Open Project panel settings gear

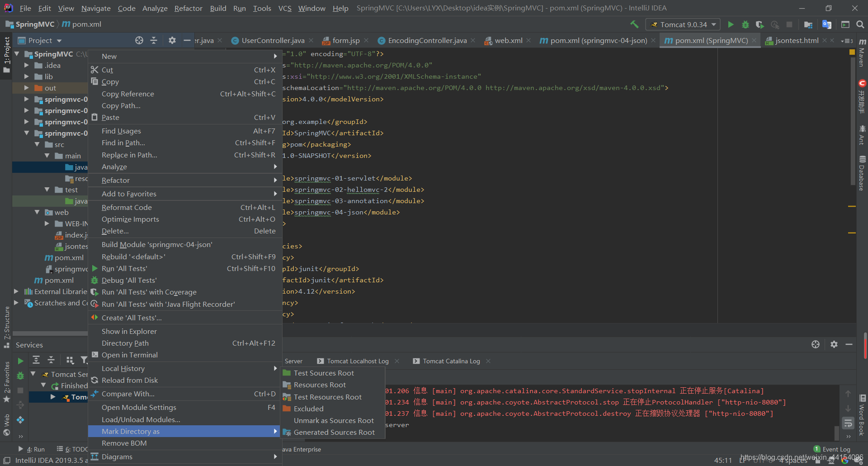click(x=172, y=40)
